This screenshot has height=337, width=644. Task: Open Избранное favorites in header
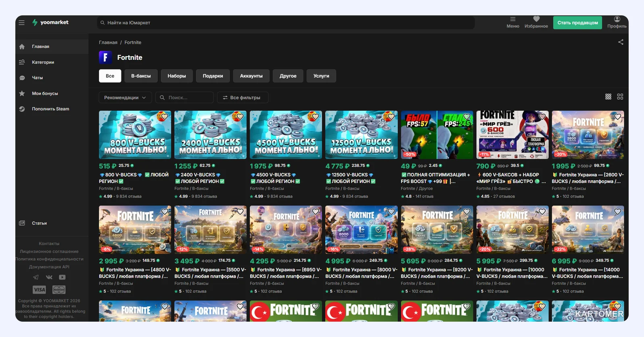536,22
